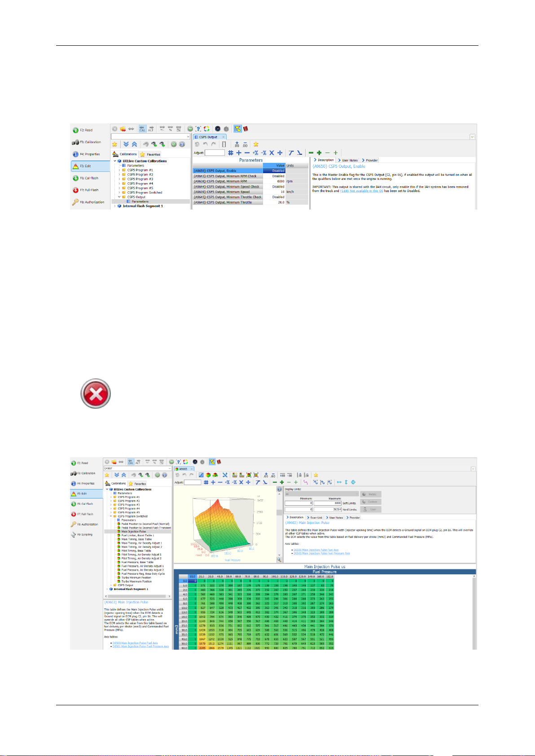Click the horizontal scrollbar under the A9603 tree
This screenshot has width=535, height=756.
pos(138,597)
